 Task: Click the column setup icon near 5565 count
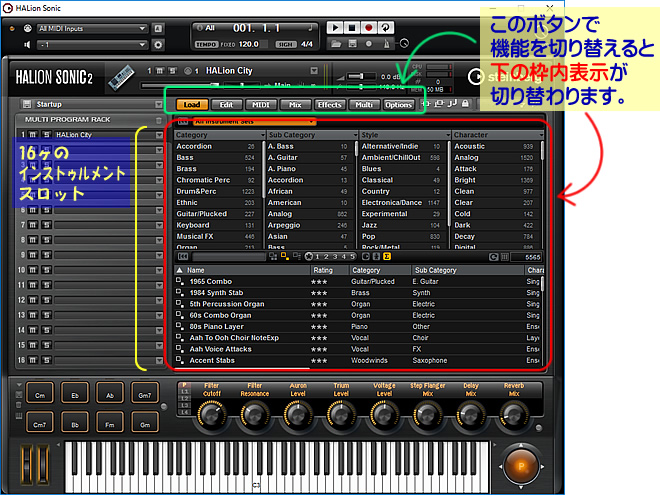pos(505,257)
